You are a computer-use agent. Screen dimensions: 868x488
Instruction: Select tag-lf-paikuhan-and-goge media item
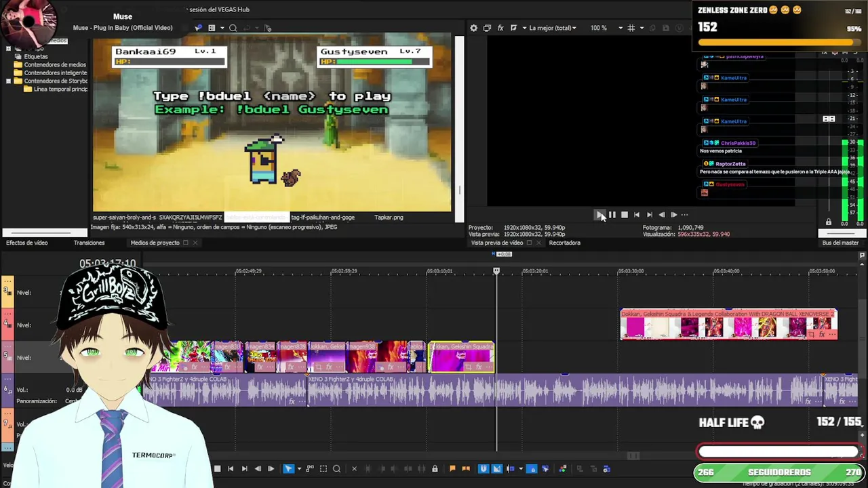click(323, 218)
